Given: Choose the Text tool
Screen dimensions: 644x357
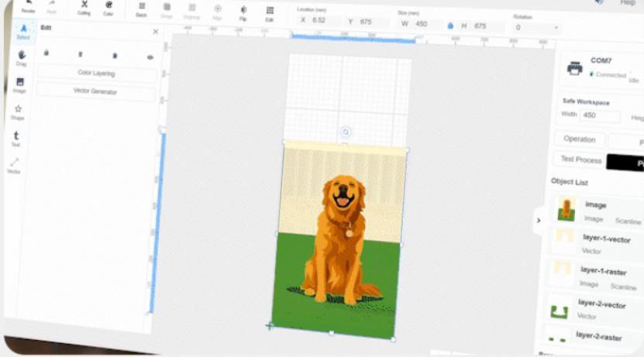Looking at the screenshot, I should coord(16,139).
